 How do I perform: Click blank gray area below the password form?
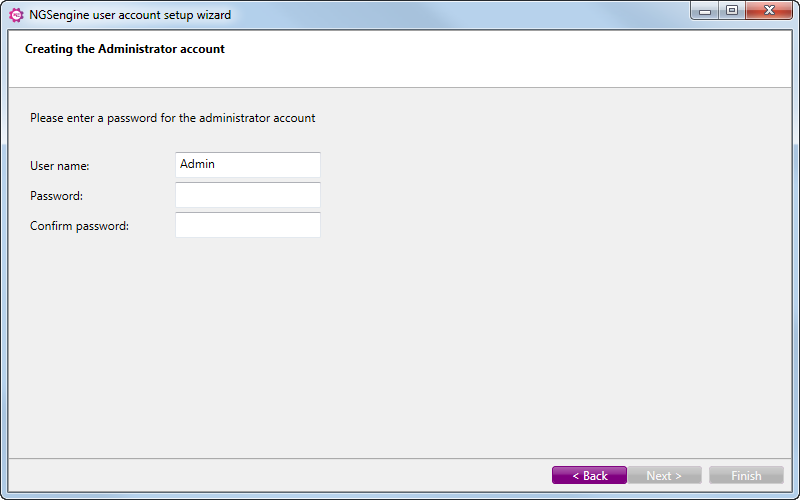400,347
